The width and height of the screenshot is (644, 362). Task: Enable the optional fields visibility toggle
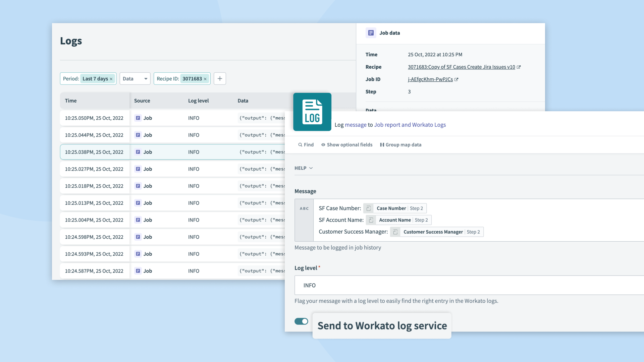pyautogui.click(x=346, y=144)
